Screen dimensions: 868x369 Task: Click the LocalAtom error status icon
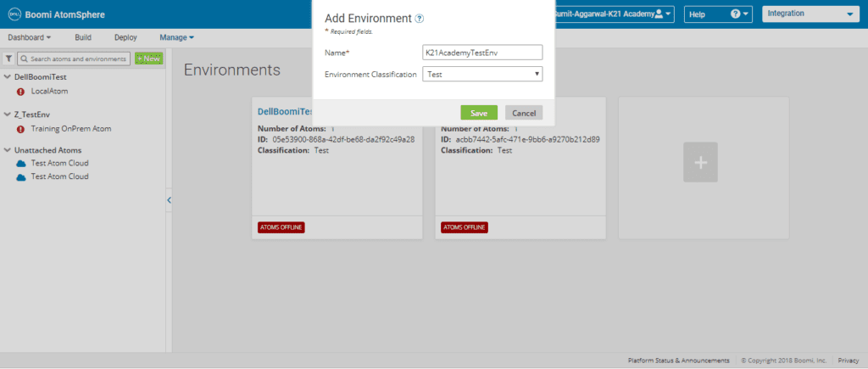[x=21, y=92]
